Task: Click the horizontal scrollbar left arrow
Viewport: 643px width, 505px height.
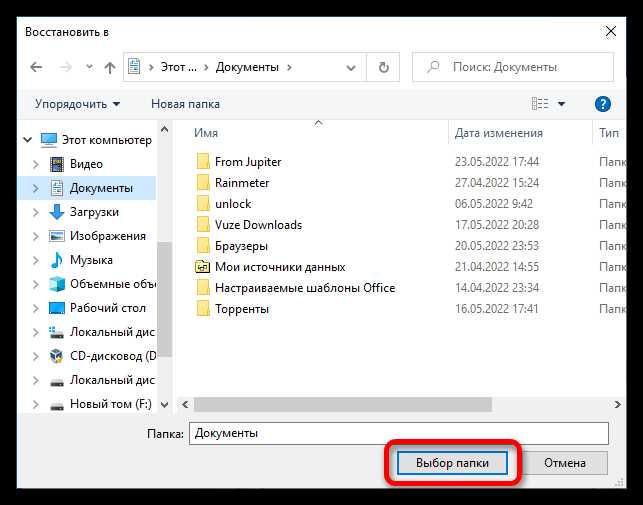Action: [x=185, y=404]
